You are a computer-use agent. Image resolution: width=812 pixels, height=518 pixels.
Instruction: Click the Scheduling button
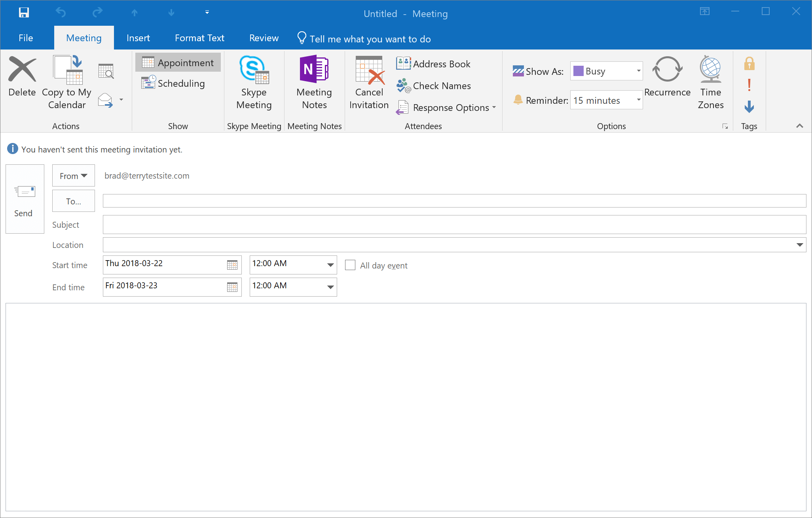point(173,84)
